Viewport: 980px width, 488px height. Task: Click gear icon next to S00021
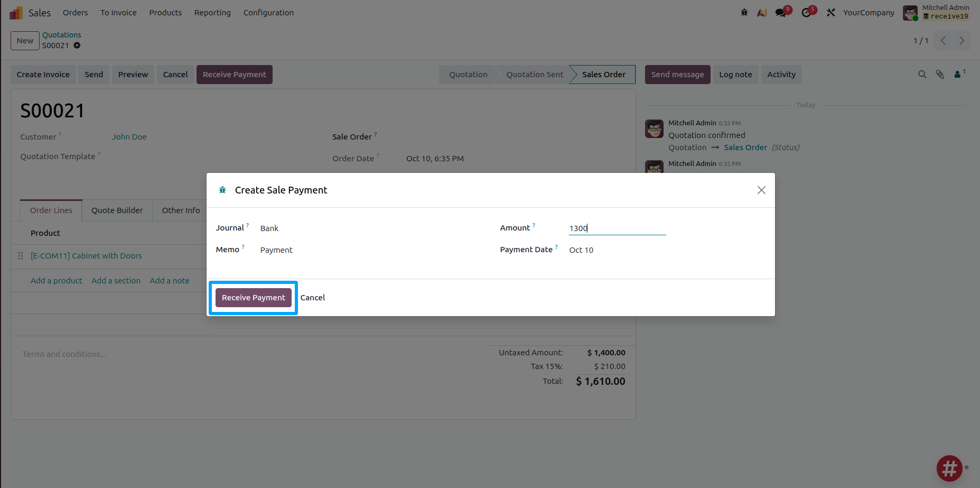(x=77, y=45)
